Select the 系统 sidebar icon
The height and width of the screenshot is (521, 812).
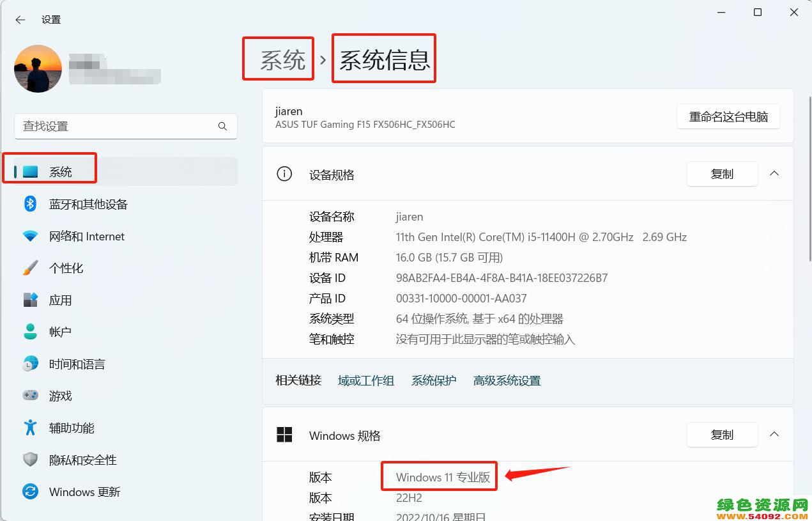[x=31, y=172]
